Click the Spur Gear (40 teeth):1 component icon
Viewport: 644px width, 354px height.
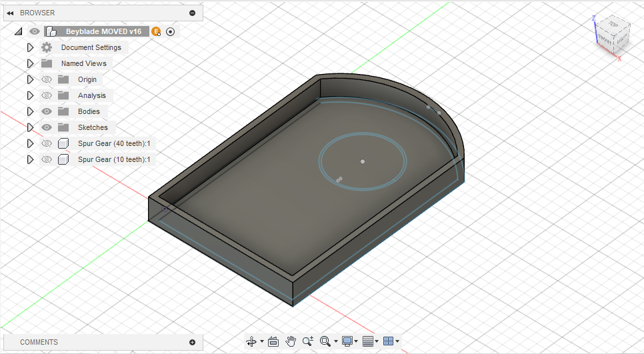click(63, 144)
